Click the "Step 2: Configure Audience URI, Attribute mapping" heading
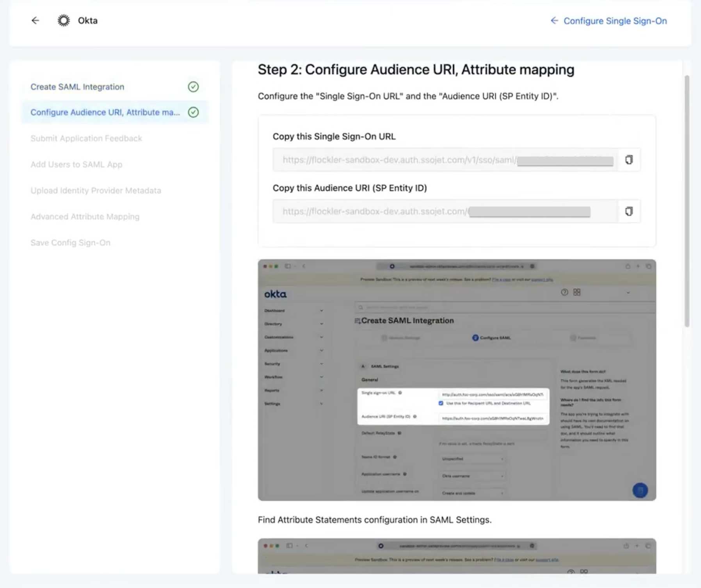This screenshot has width=701, height=588. 416,69
